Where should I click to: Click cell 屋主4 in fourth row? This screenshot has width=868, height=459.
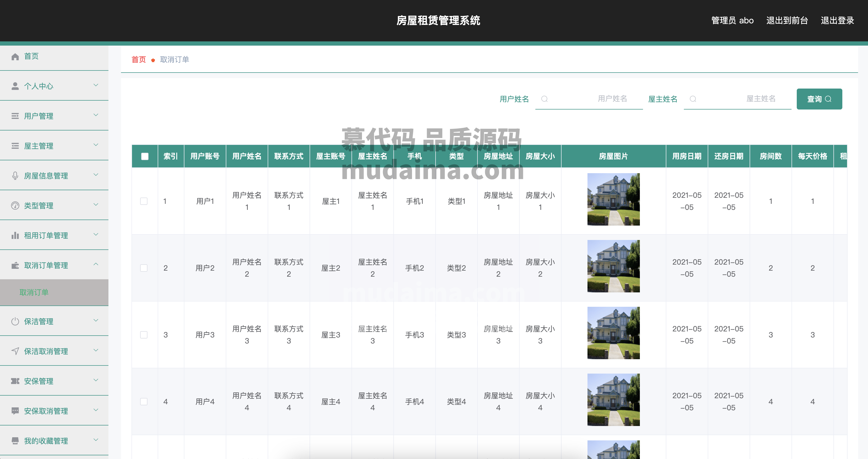click(331, 402)
